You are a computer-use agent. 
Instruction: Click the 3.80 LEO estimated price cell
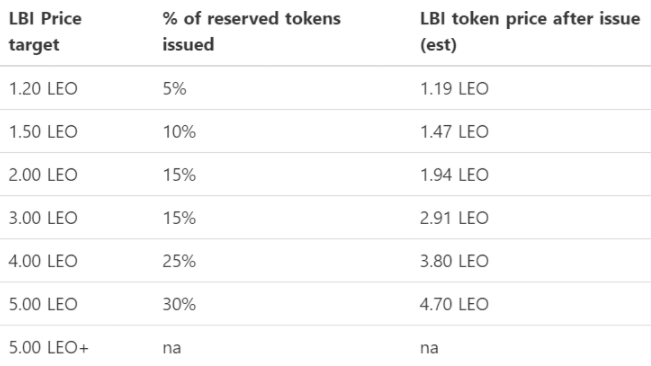[454, 261]
